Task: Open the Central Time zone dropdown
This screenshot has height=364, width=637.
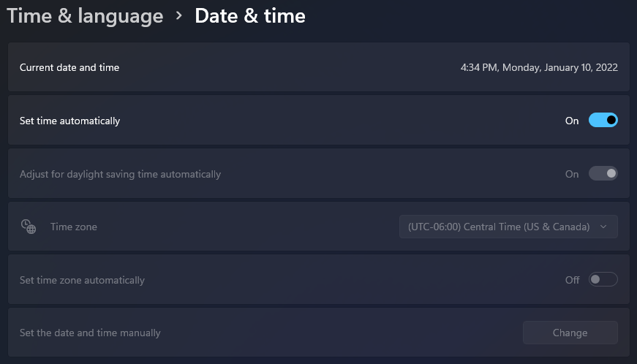Action: point(508,227)
